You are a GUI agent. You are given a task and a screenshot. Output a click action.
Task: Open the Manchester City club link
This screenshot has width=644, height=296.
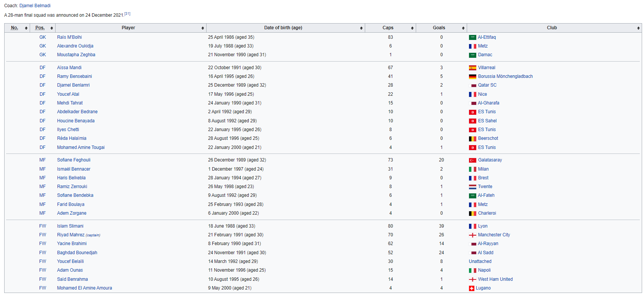click(494, 235)
